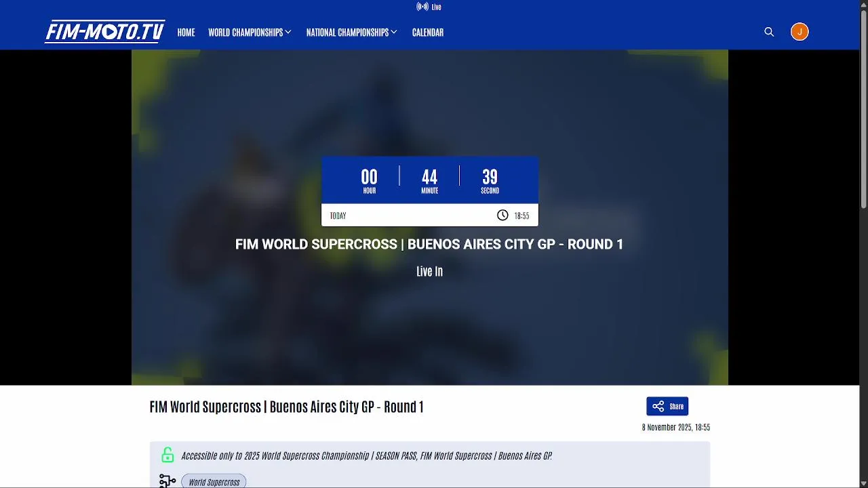Expand the National Championships dropdown

coord(351,33)
